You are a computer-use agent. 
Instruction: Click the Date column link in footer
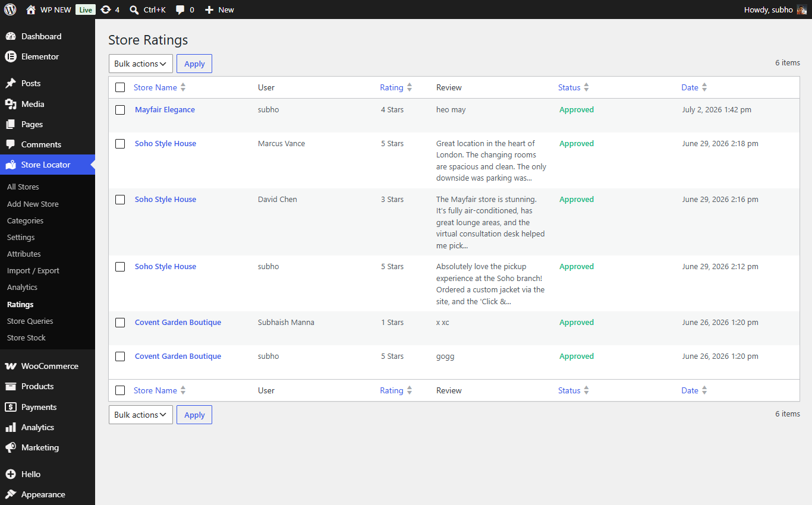690,390
